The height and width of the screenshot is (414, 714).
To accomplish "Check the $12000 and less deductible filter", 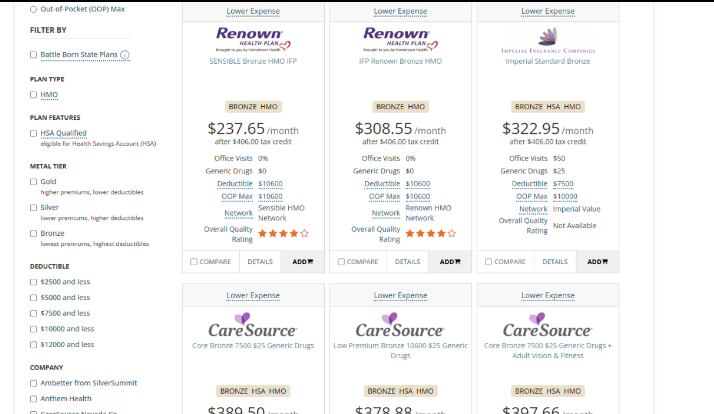I will click(33, 345).
